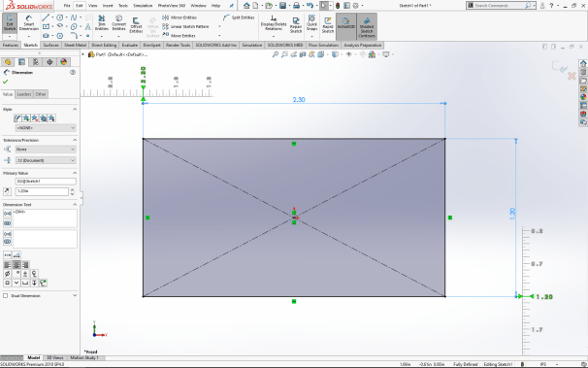Click the Save icon in top toolbar

(282, 6)
